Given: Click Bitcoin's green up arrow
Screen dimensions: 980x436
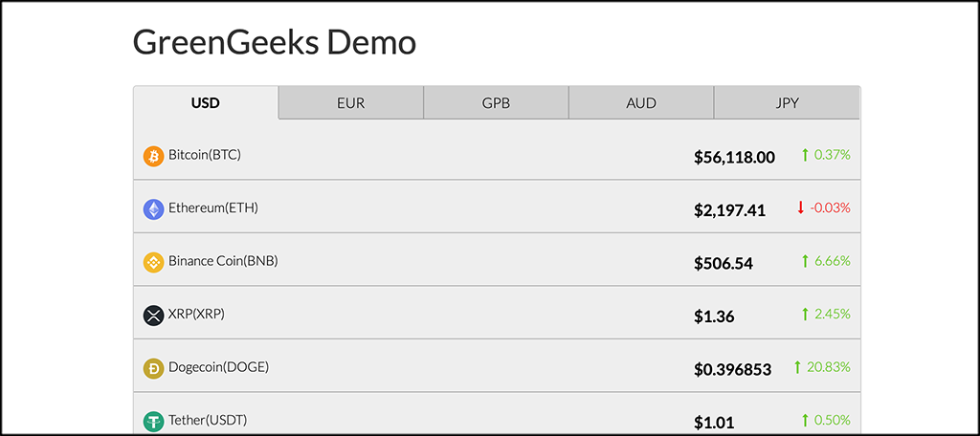Looking at the screenshot, I should 805,154.
